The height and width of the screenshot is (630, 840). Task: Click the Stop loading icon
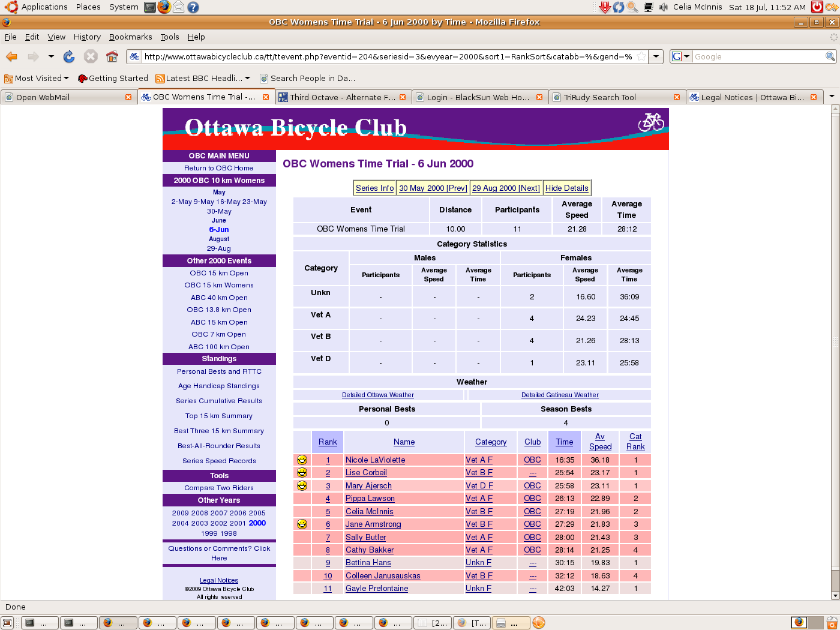point(91,56)
